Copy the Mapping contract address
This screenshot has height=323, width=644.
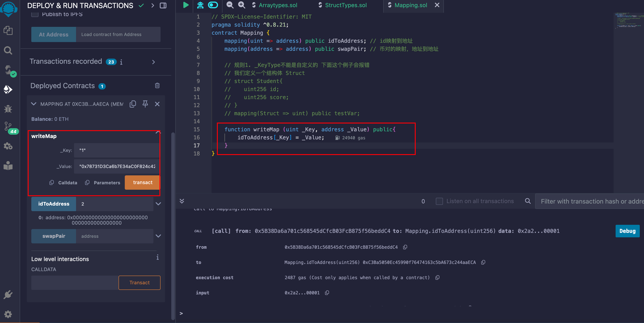(x=133, y=104)
